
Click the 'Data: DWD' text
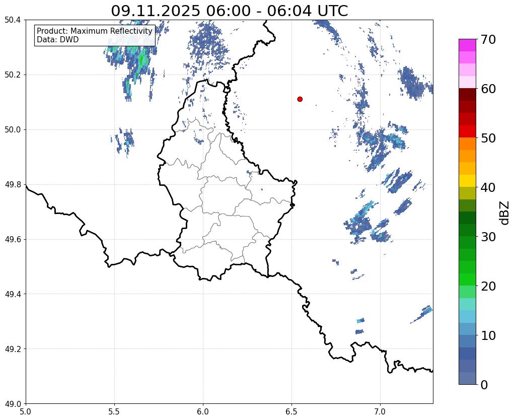coord(57,40)
